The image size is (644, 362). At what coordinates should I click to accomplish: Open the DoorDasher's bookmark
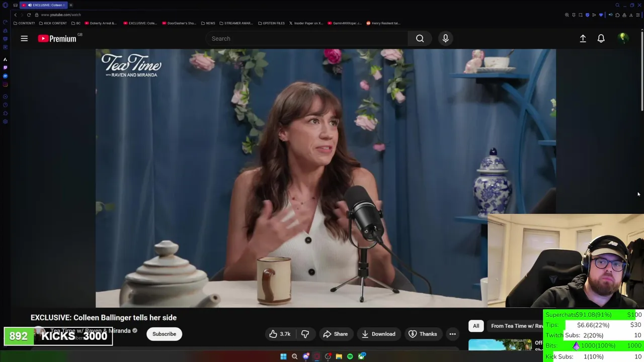click(x=179, y=23)
